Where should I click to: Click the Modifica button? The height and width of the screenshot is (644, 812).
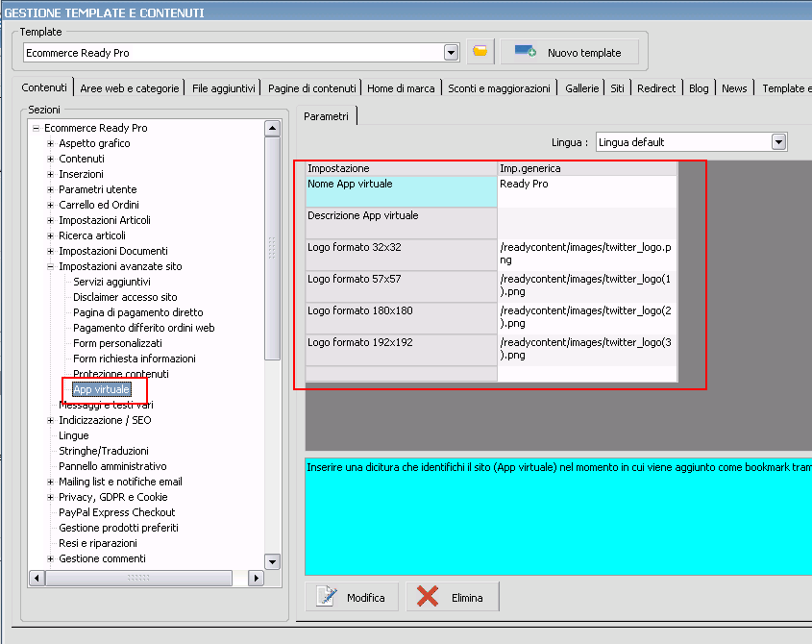coord(352,597)
